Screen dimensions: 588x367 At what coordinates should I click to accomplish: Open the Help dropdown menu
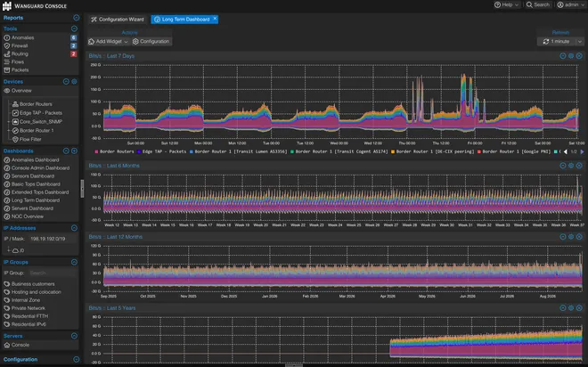(506, 4)
